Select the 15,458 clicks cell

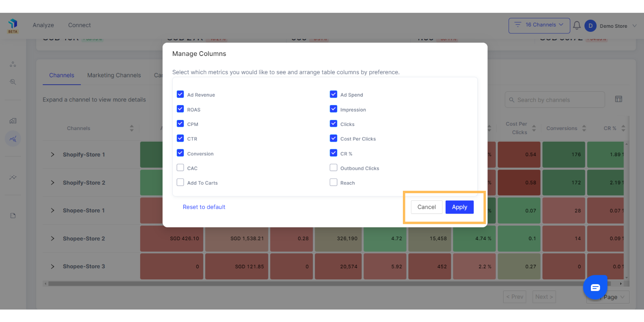(430, 239)
